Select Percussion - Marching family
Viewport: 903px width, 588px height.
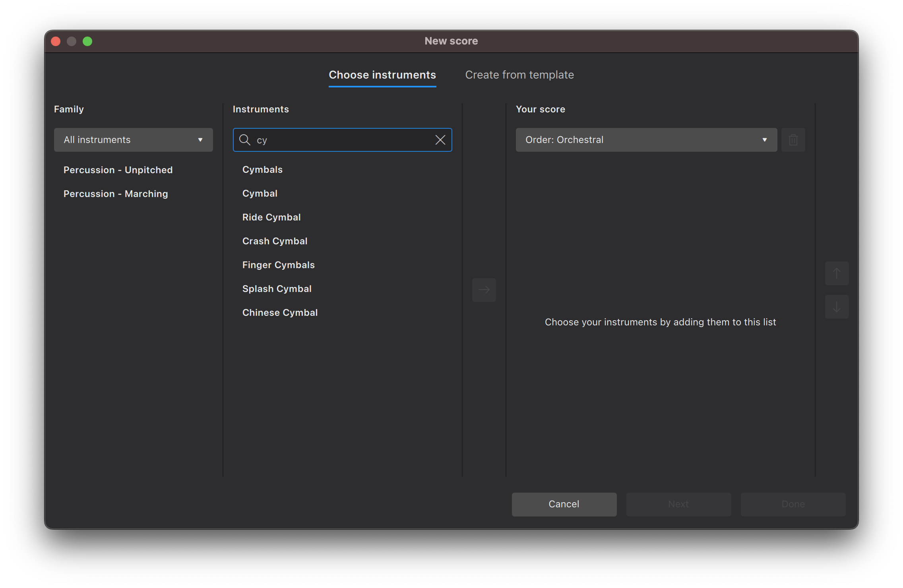pos(116,194)
